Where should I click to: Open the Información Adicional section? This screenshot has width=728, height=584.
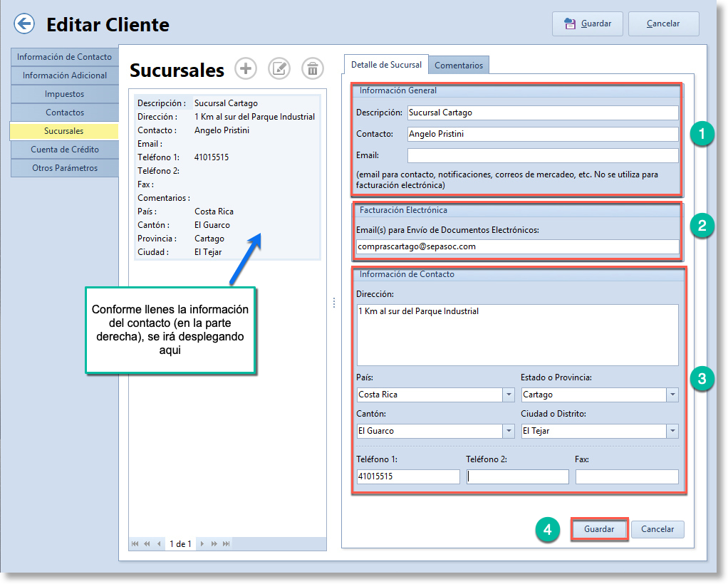(65, 75)
